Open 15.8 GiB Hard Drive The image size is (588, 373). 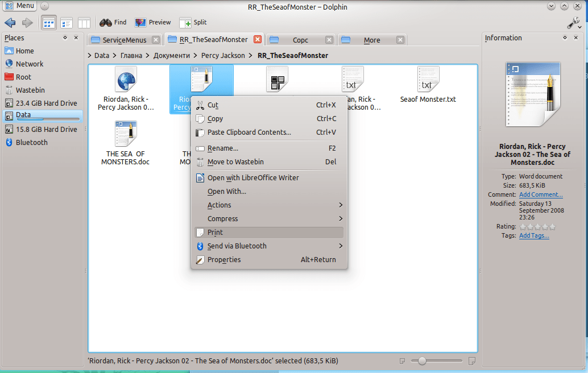point(42,130)
